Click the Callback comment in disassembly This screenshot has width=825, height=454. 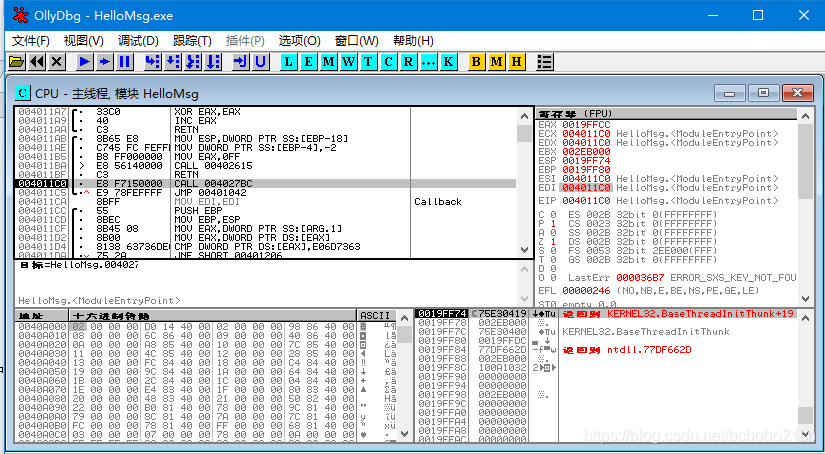(x=438, y=201)
